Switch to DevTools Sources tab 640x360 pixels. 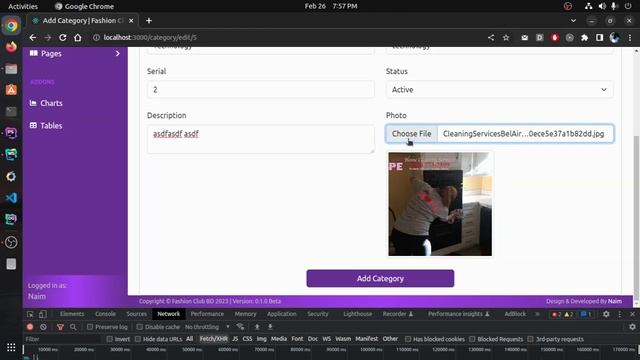coord(136,314)
